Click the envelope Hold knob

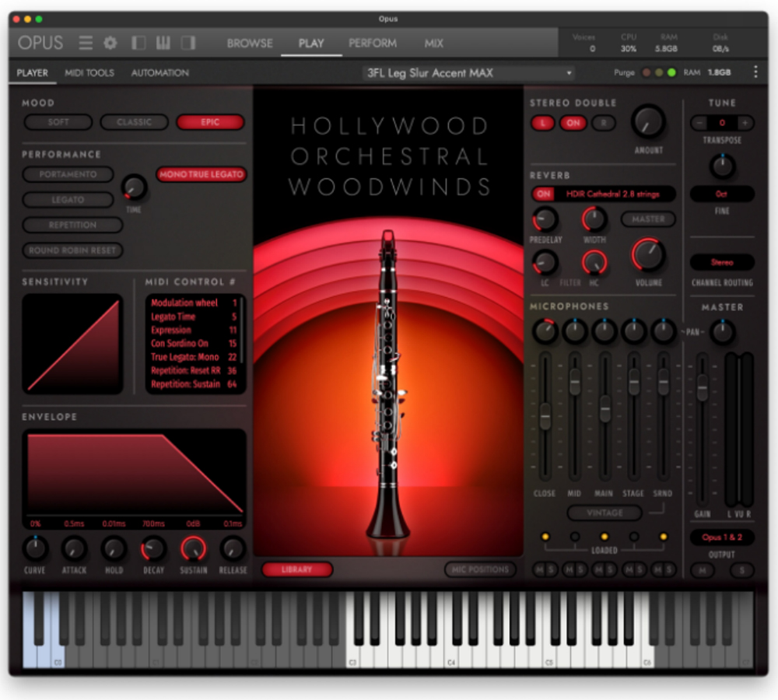tap(114, 548)
